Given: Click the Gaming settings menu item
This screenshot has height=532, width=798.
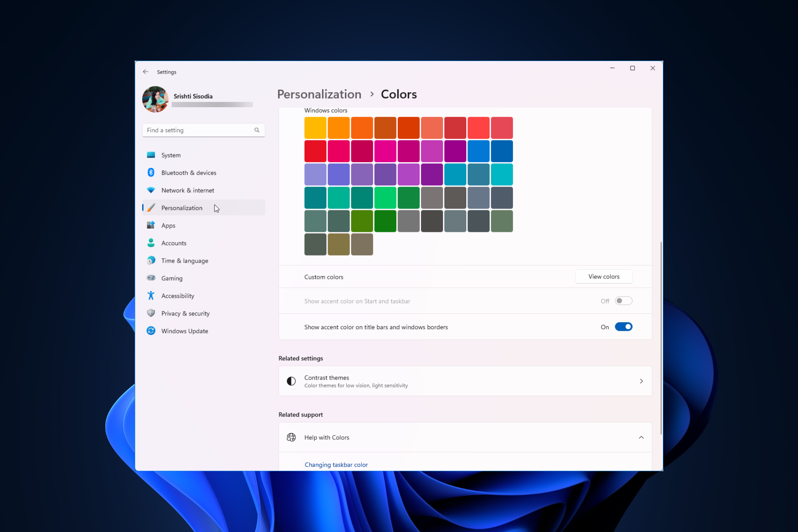Looking at the screenshot, I should click(x=171, y=278).
